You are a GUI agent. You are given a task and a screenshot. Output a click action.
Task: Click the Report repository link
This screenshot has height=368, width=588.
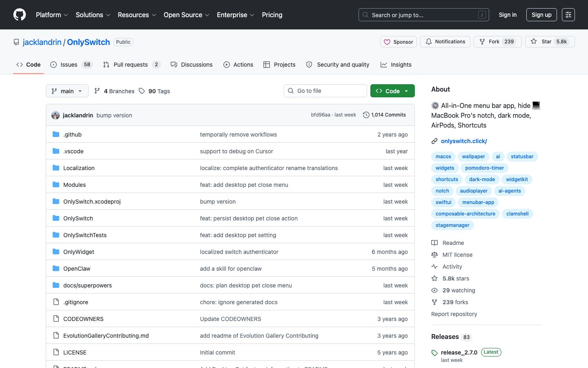pyautogui.click(x=454, y=314)
